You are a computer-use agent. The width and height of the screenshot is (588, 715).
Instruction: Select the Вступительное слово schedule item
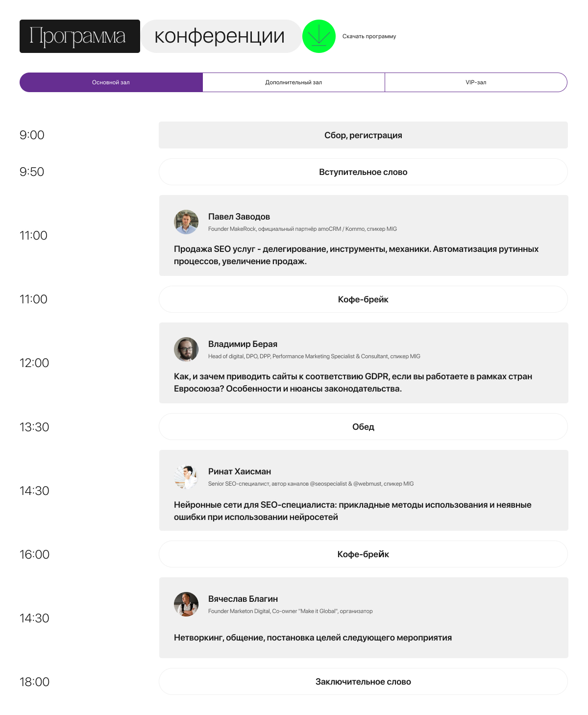(363, 172)
